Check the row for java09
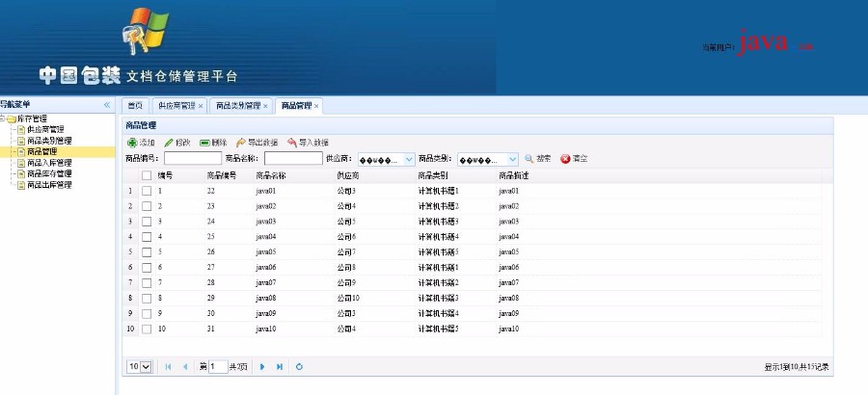The height and width of the screenshot is (395, 868). 147,314
